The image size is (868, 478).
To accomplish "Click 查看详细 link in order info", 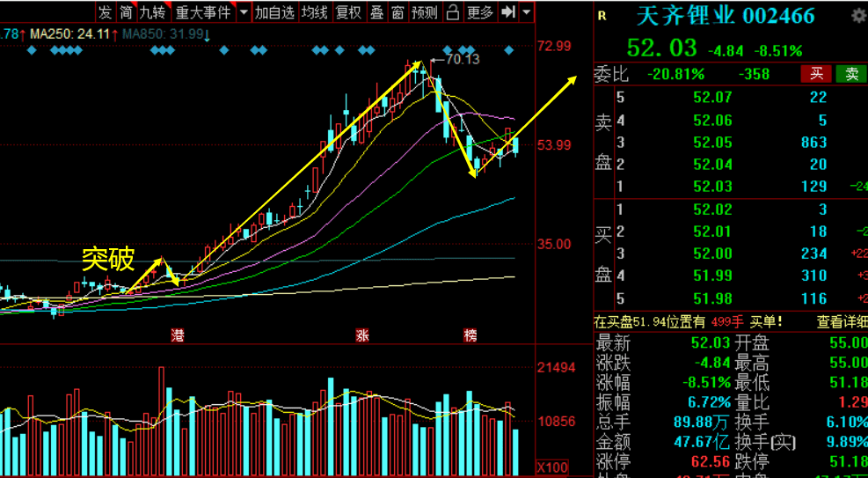I will [842, 321].
